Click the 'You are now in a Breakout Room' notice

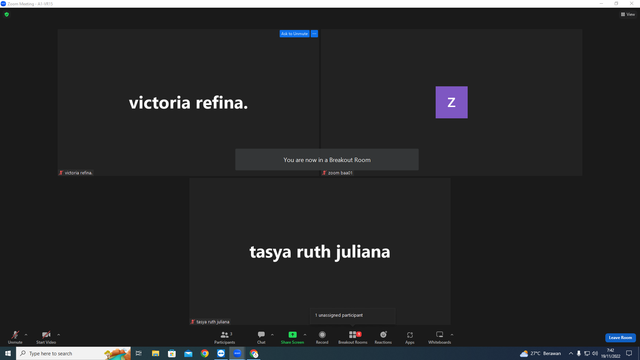coord(327,160)
